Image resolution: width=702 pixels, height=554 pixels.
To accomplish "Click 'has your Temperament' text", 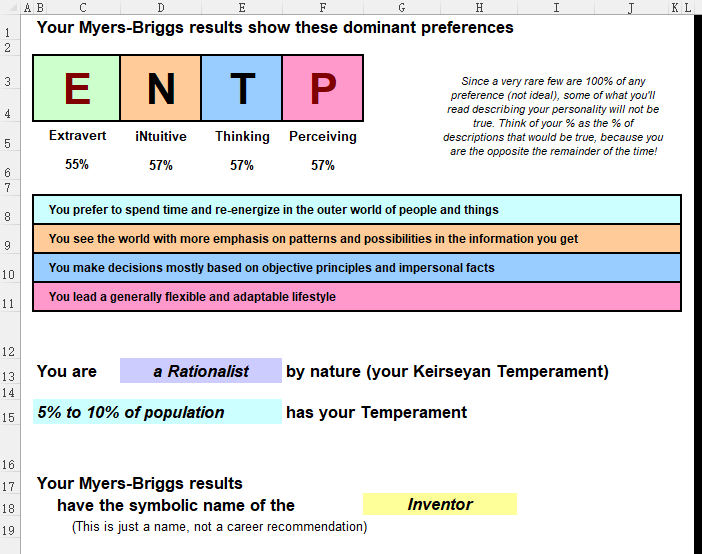I will point(377,412).
